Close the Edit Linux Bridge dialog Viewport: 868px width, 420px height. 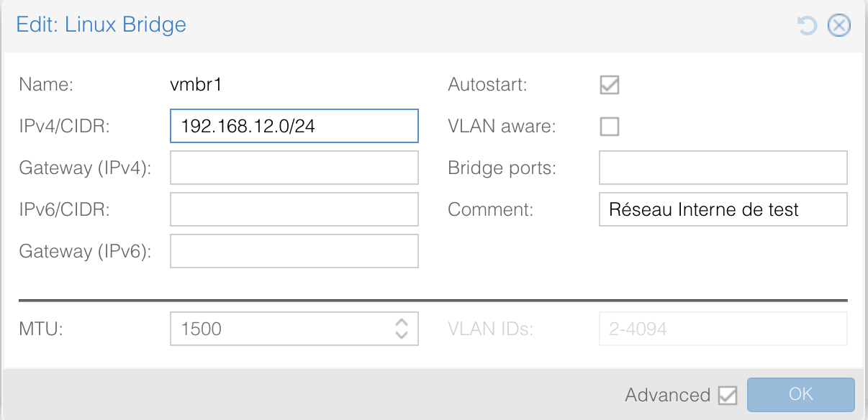[x=838, y=27]
